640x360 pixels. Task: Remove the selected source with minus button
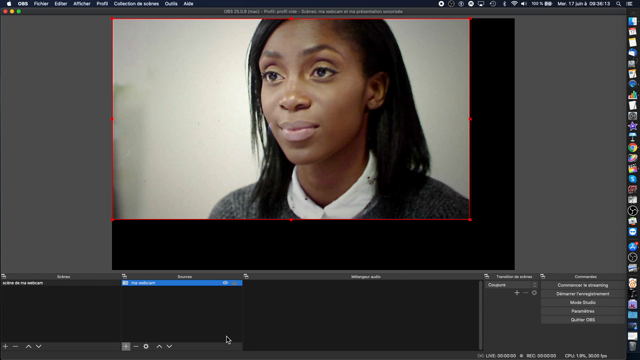(136, 346)
